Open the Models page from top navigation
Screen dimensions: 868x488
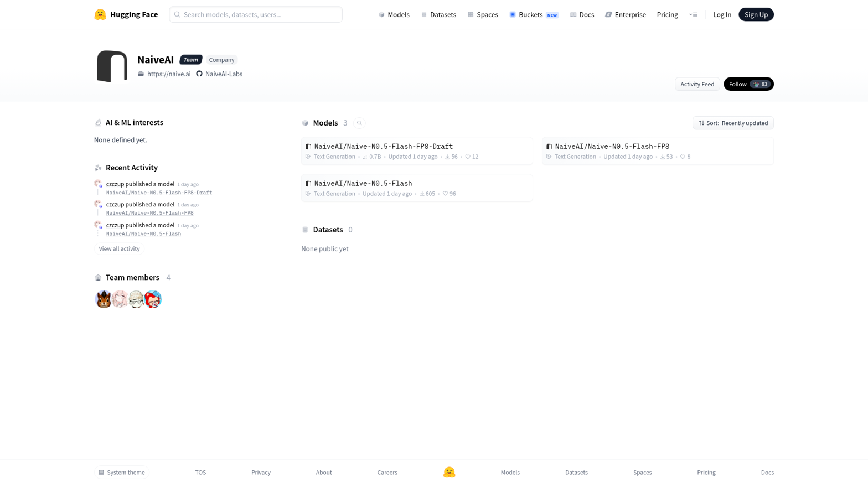[x=394, y=14]
